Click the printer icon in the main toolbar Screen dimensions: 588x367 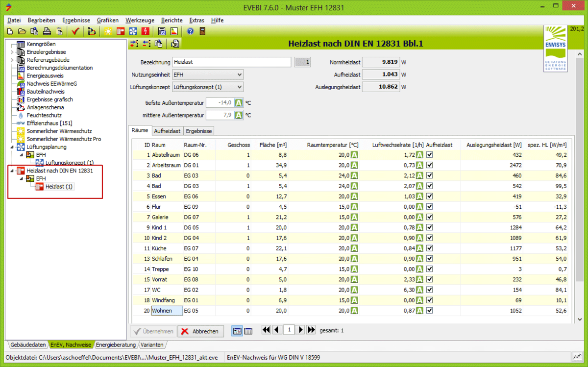pos(47,31)
